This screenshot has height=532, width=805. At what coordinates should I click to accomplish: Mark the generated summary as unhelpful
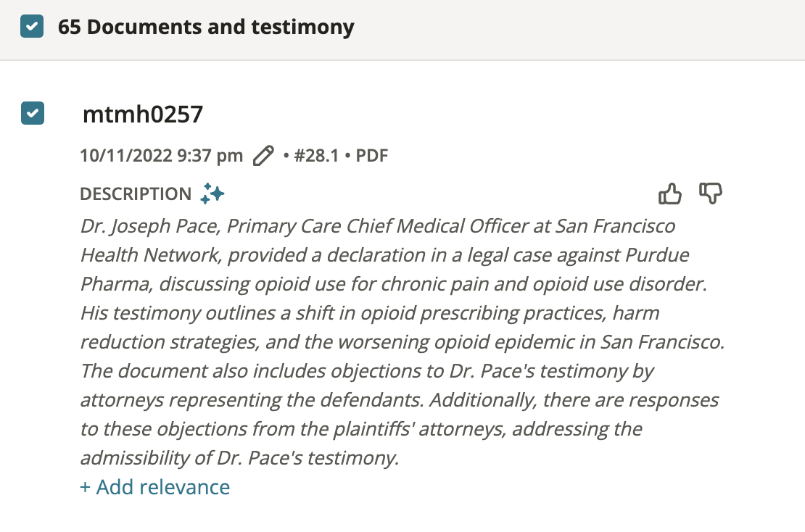[711, 194]
